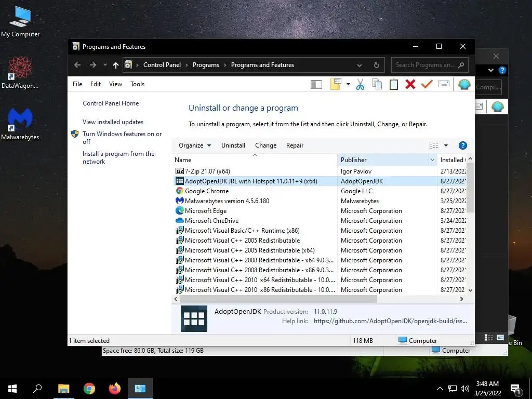Open the Tools menu

pyautogui.click(x=137, y=84)
